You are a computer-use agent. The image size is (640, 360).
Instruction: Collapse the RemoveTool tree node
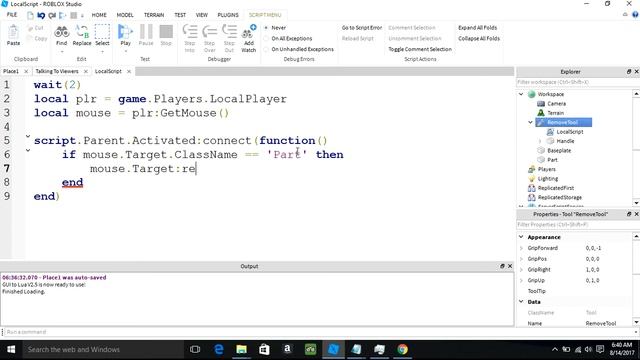530,122
